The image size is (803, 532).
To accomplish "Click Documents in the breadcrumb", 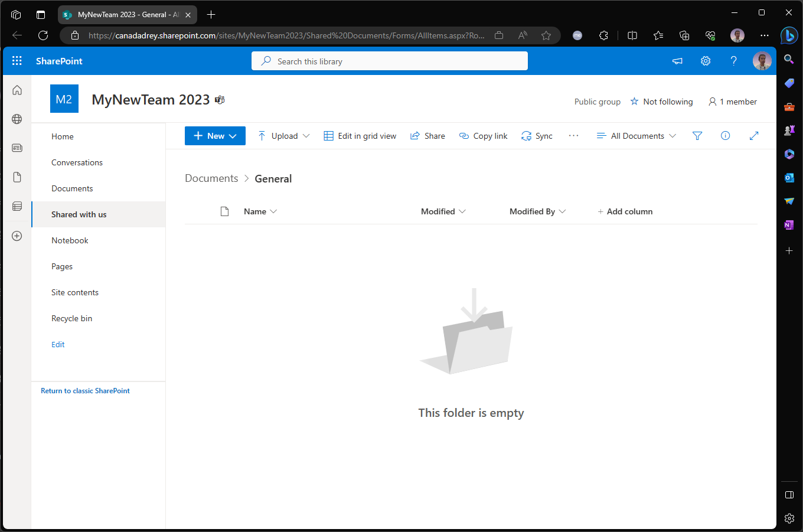I will (211, 178).
